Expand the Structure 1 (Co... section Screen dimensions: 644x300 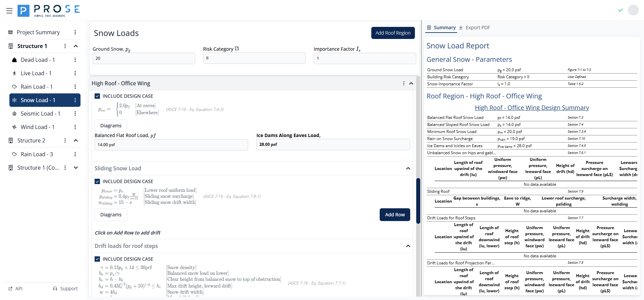coord(76,168)
